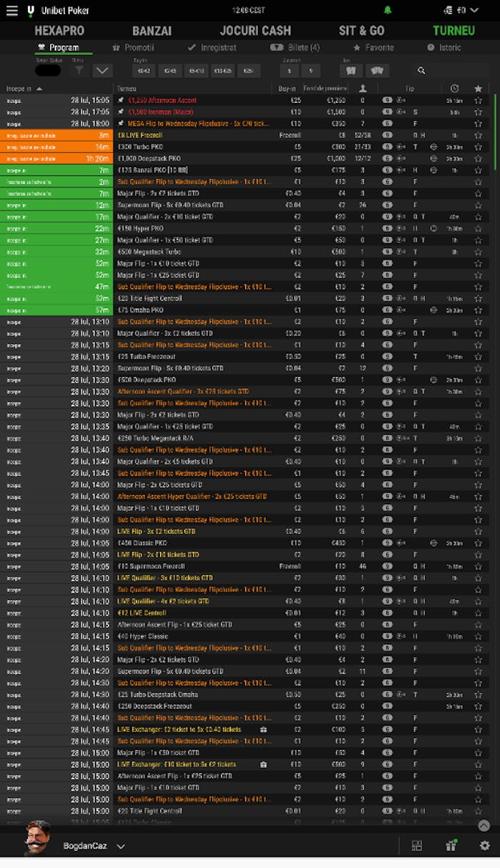Sort by the players icon column

[x=363, y=89]
